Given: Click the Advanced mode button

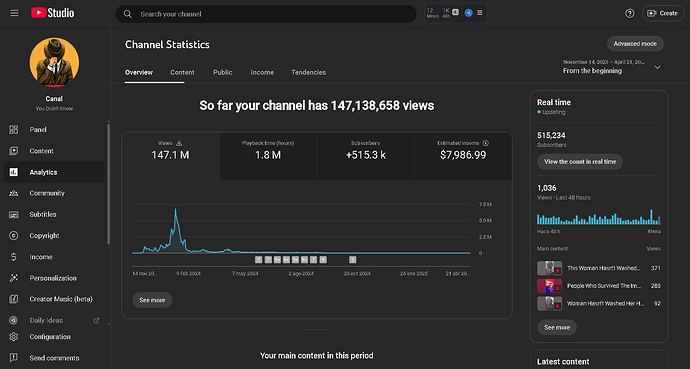Looking at the screenshot, I should pyautogui.click(x=635, y=44).
